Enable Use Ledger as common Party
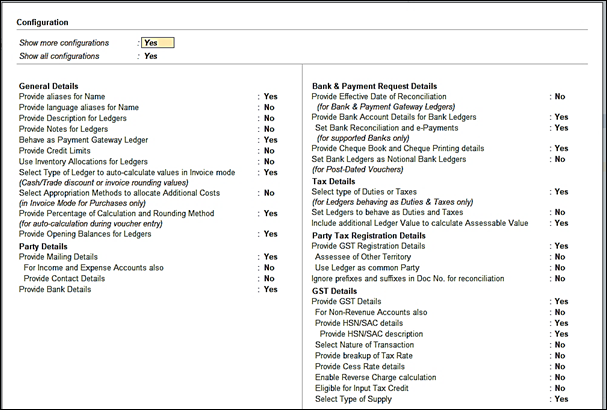This screenshot has height=410, width=607. (560, 268)
